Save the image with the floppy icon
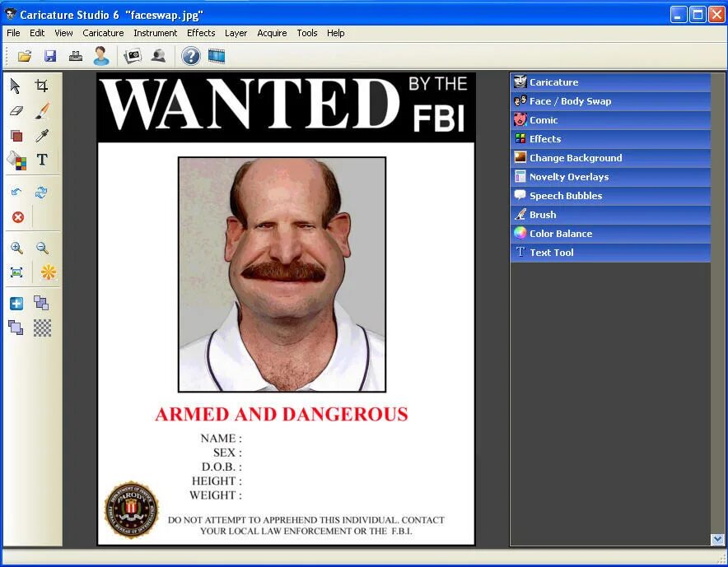The width and height of the screenshot is (728, 567). click(x=50, y=56)
